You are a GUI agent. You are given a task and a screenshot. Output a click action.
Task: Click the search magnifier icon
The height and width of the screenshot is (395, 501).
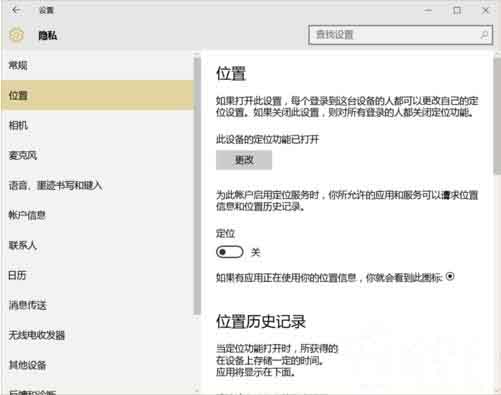coord(484,35)
